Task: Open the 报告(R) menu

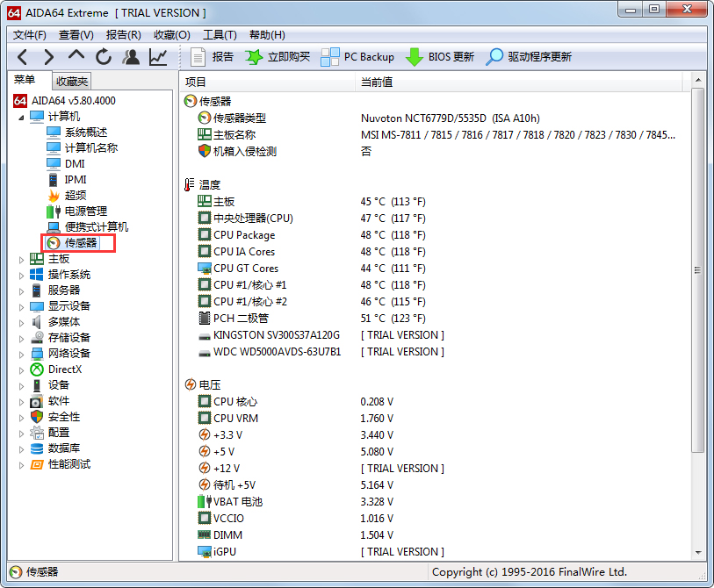Action: [124, 35]
